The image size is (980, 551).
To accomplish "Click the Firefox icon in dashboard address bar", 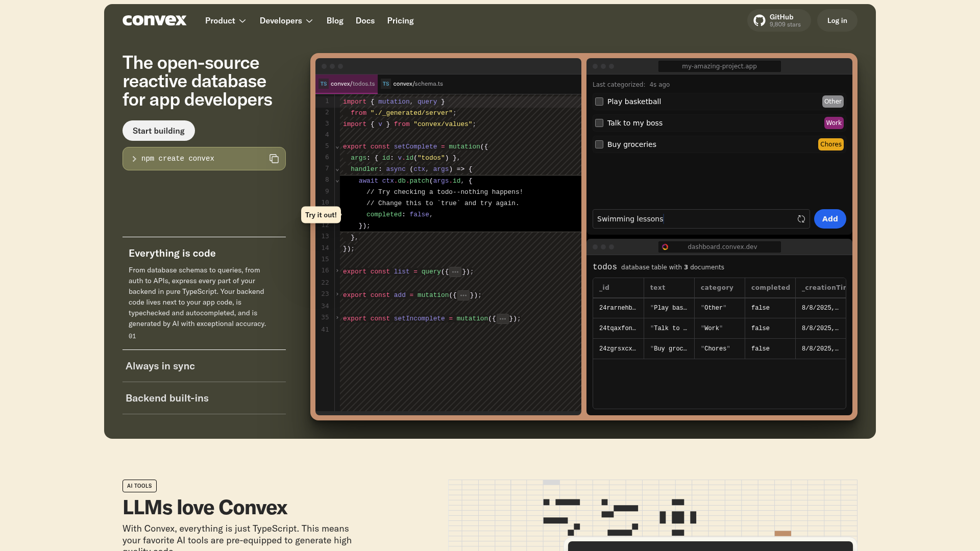I will 665,246.
